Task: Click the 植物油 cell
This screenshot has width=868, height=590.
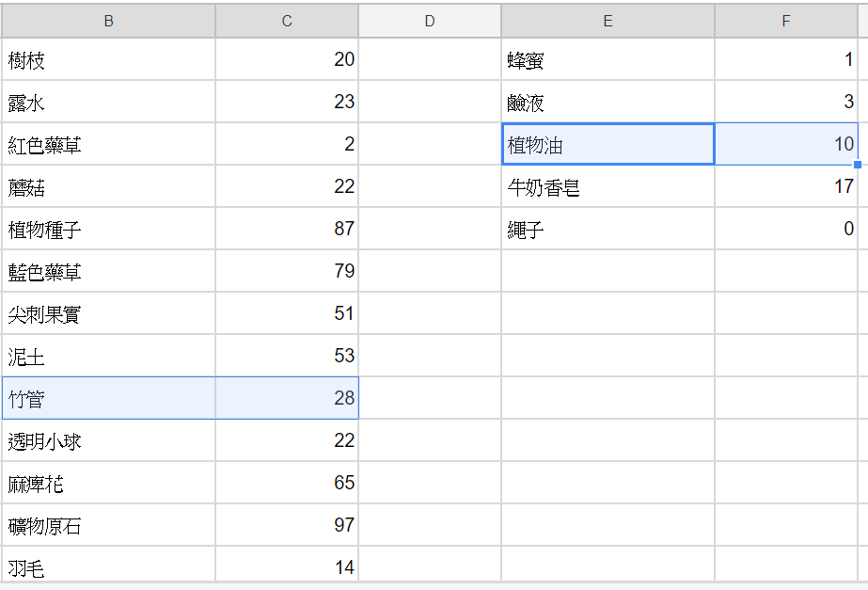Action: (608, 144)
